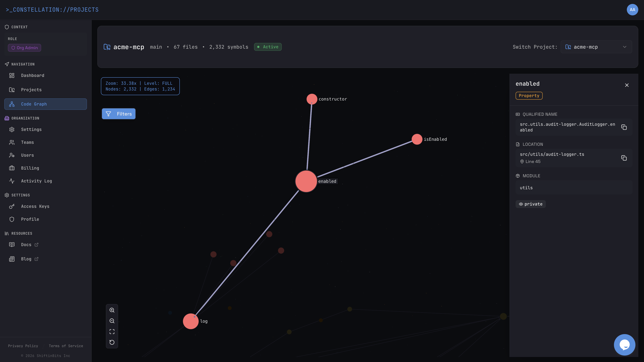644x362 pixels.
Task: Open the Filters panel
Action: (118, 114)
